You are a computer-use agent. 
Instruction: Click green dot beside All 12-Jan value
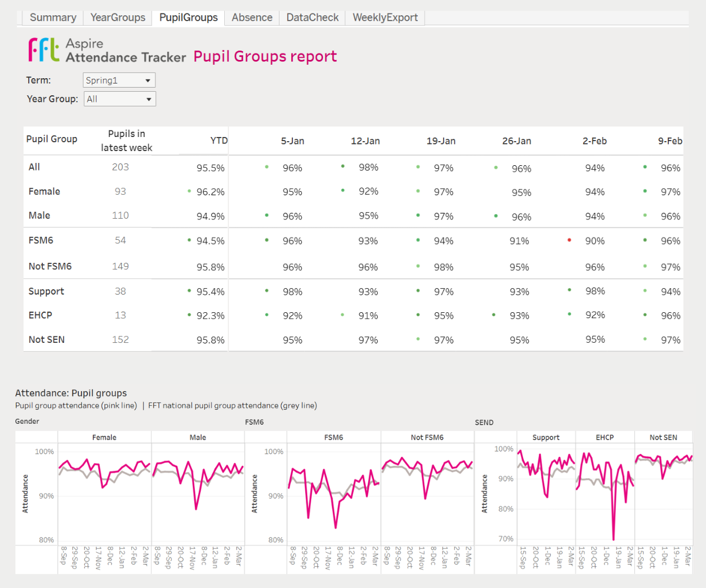(342, 166)
